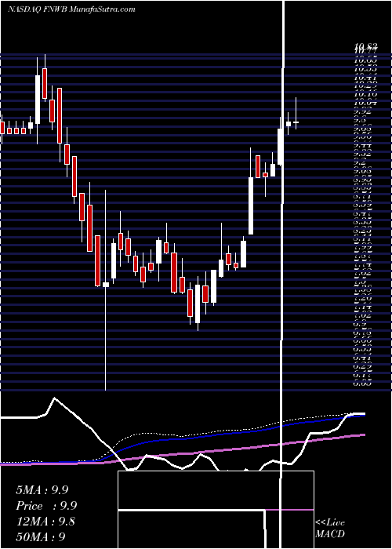Click the last candle on the right
Image resolution: width=392 pixels, height=549 pixels.
296,122
